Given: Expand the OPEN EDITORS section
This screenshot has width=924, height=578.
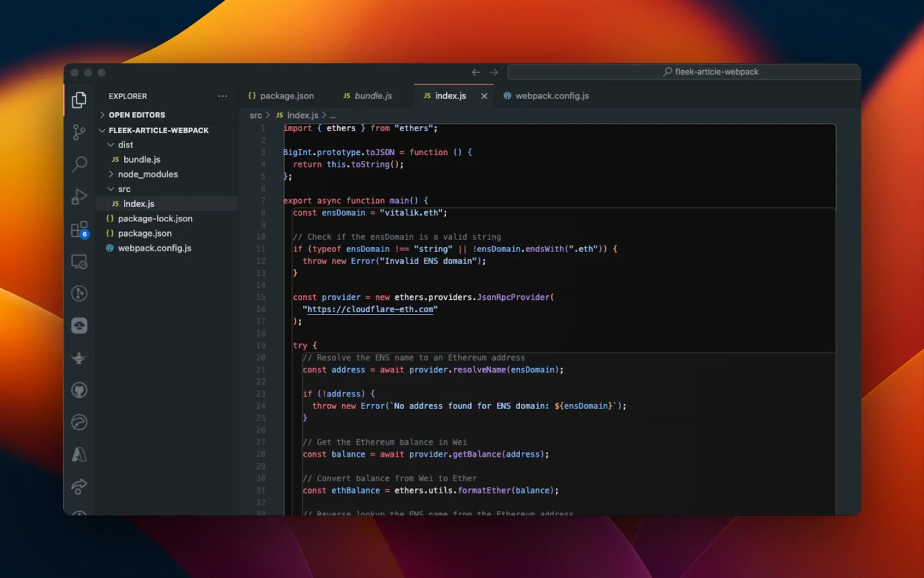Looking at the screenshot, I should 137,115.
